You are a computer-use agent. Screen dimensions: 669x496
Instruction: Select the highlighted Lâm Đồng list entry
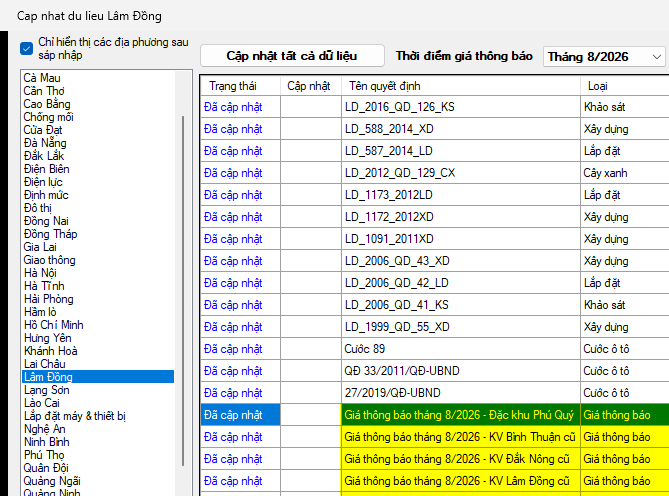(x=98, y=377)
